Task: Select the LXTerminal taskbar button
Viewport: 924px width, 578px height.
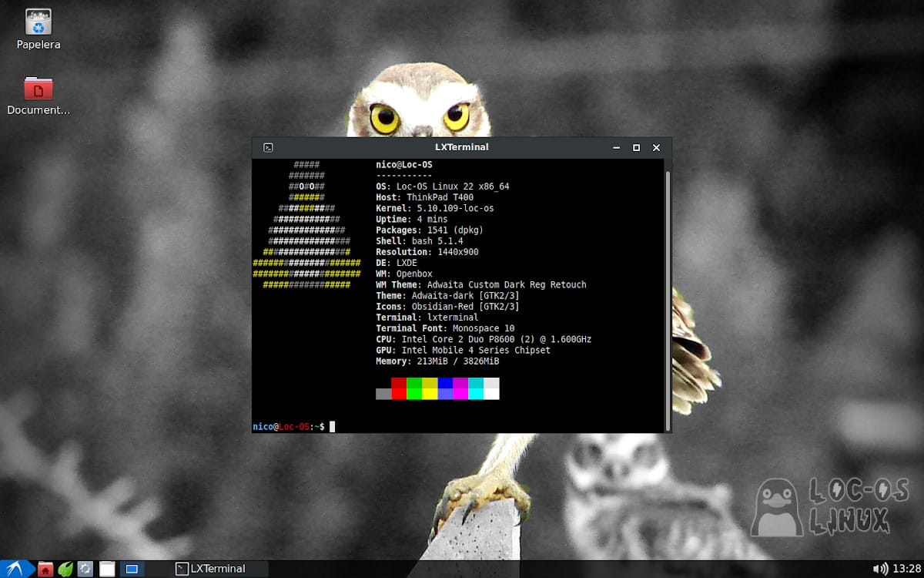Action: click(219, 569)
